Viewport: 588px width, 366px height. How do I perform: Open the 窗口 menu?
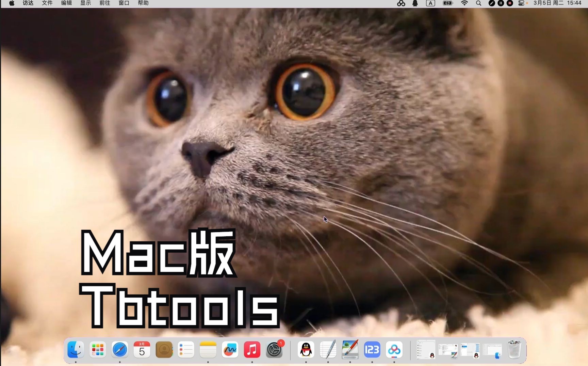124,3
